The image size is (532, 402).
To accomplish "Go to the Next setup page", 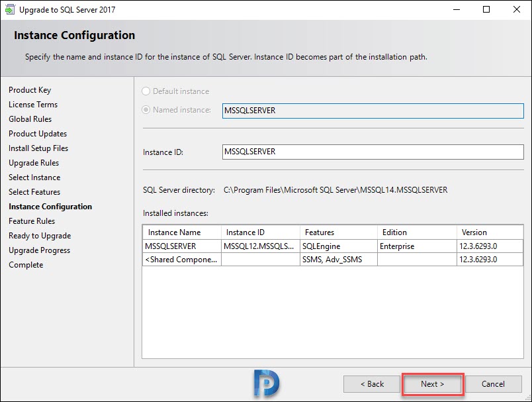I will pyautogui.click(x=433, y=384).
